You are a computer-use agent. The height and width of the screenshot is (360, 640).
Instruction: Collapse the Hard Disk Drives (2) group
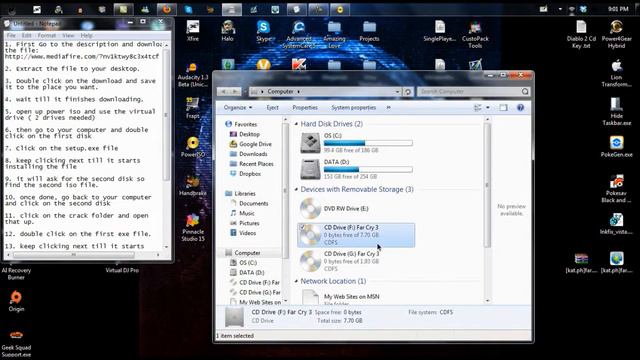click(x=296, y=124)
